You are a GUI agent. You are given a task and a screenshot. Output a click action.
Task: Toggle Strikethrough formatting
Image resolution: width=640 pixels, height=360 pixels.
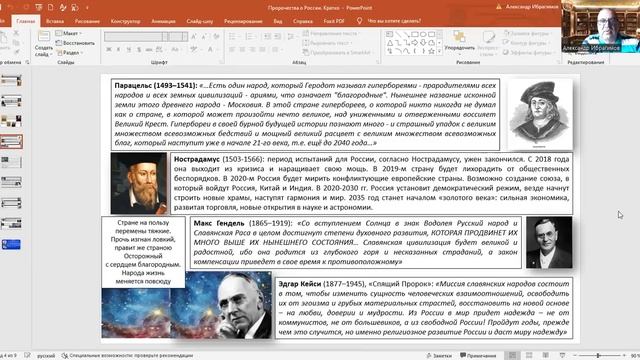point(149,49)
